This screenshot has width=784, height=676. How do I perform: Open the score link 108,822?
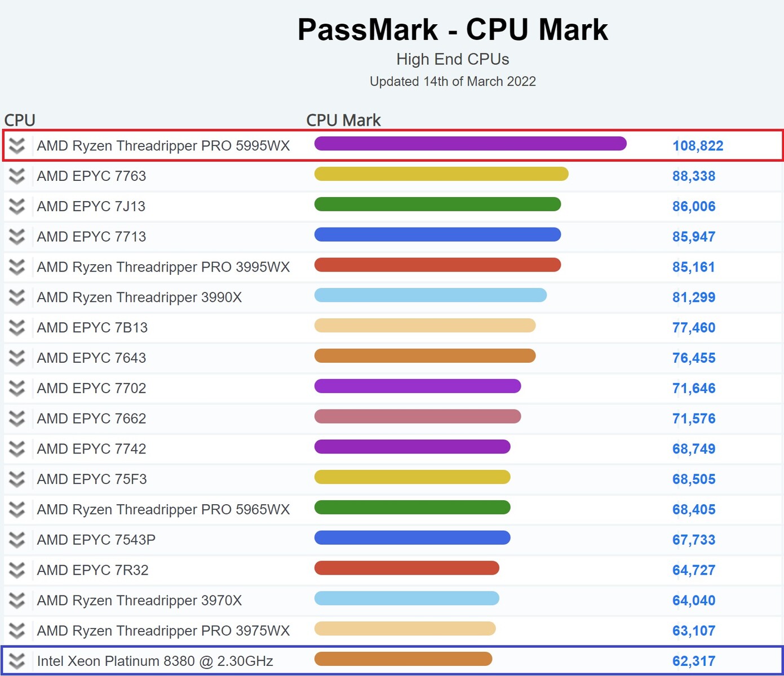pos(699,146)
